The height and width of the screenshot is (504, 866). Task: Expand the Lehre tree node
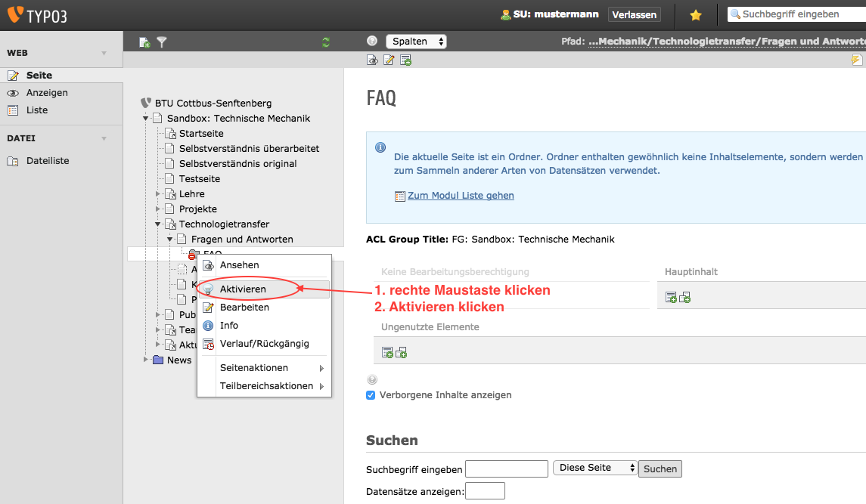[159, 194]
